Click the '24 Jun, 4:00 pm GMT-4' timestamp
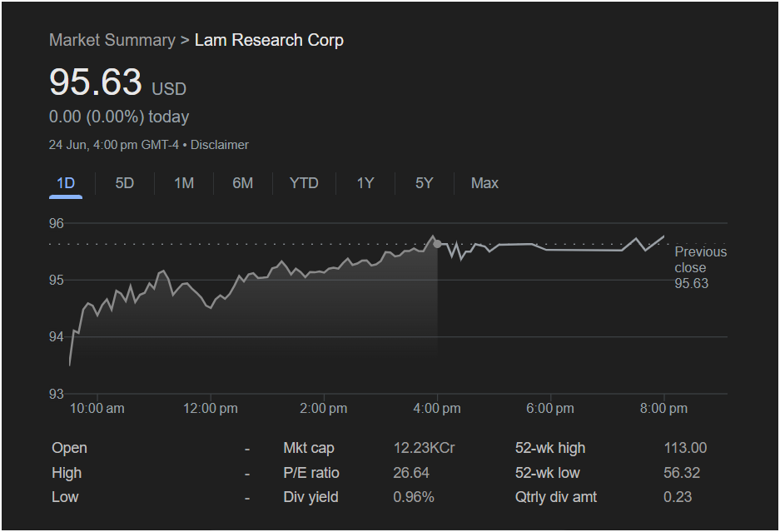This screenshot has height=532, width=780. (114, 145)
